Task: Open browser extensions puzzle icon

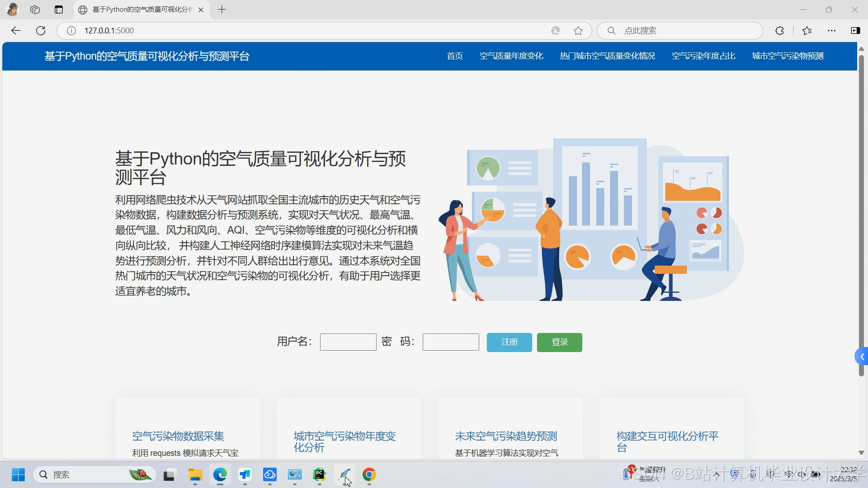Action: pos(779,31)
